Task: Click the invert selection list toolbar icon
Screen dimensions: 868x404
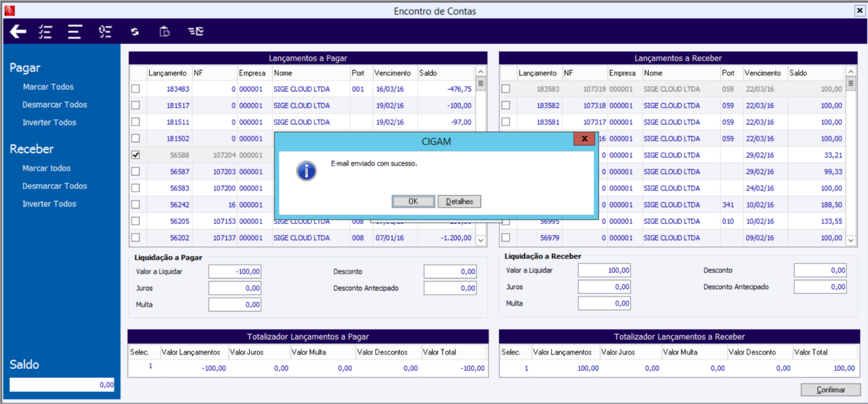Action: coord(105,31)
